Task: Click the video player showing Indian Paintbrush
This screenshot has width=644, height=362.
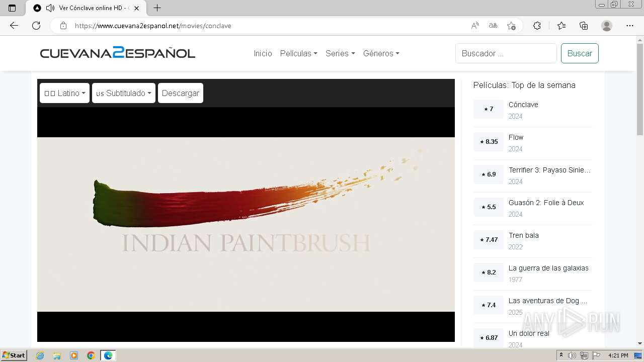Action: click(x=246, y=224)
